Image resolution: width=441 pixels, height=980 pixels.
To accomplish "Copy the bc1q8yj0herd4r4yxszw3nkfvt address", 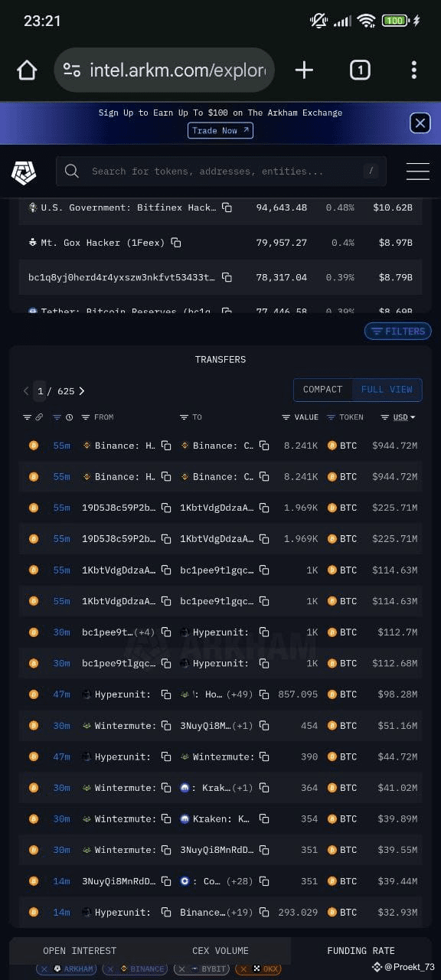I will 227,277.
